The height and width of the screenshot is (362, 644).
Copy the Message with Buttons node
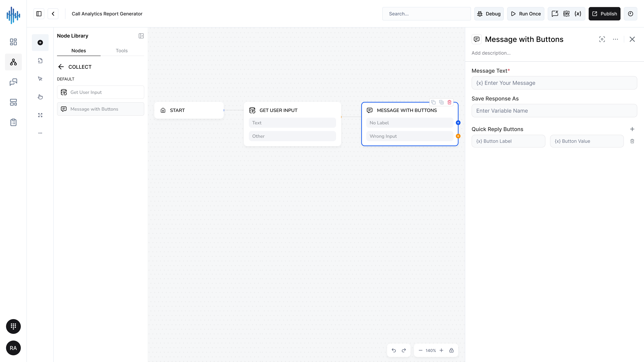click(x=433, y=102)
